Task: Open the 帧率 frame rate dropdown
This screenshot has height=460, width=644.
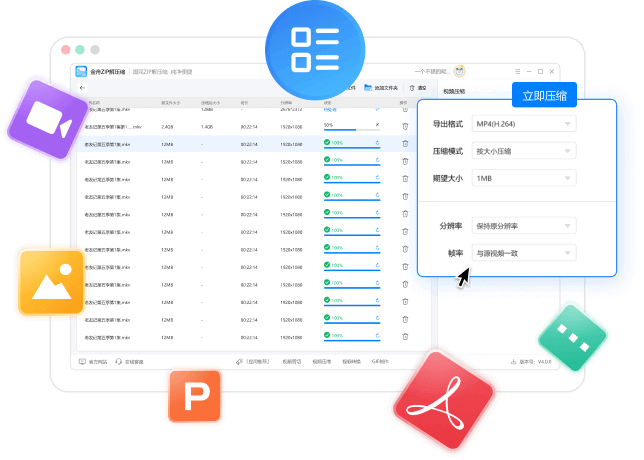Action: click(524, 253)
